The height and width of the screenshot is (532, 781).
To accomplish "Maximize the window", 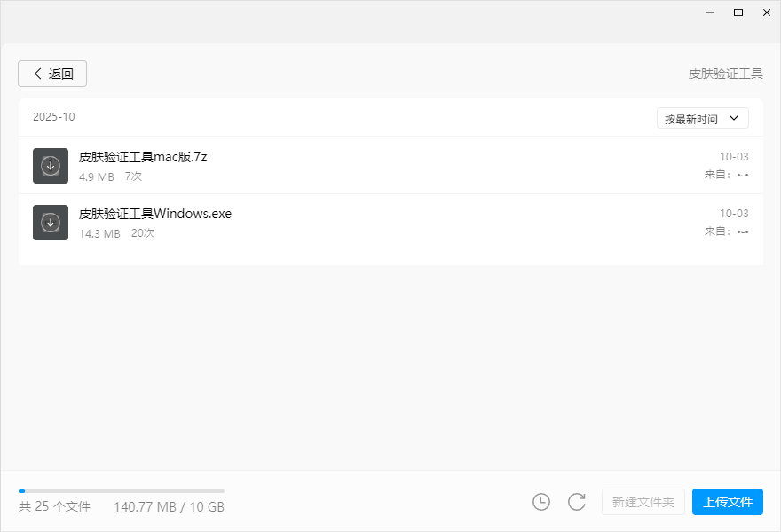I will point(738,12).
